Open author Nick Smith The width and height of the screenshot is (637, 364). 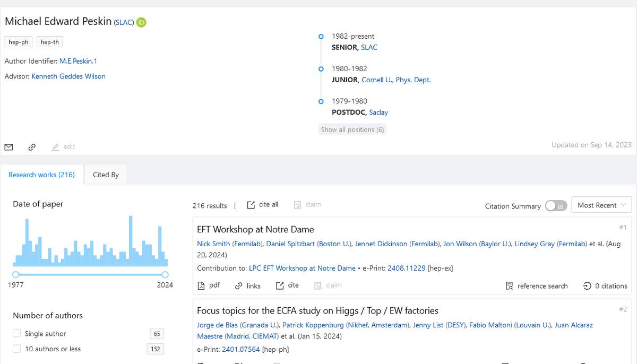pyautogui.click(x=213, y=244)
